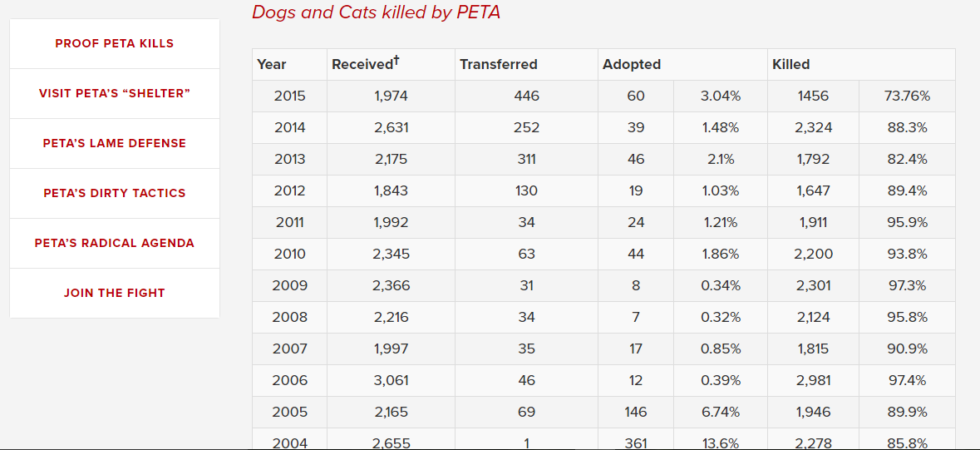Viewport: 980px width, 450px height.
Task: Click the 2015 year cell
Action: coord(289,96)
